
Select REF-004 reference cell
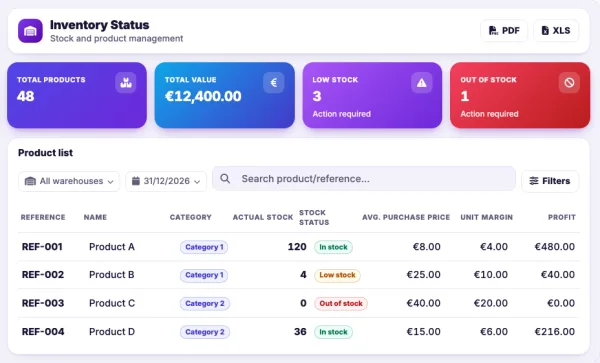(x=43, y=332)
